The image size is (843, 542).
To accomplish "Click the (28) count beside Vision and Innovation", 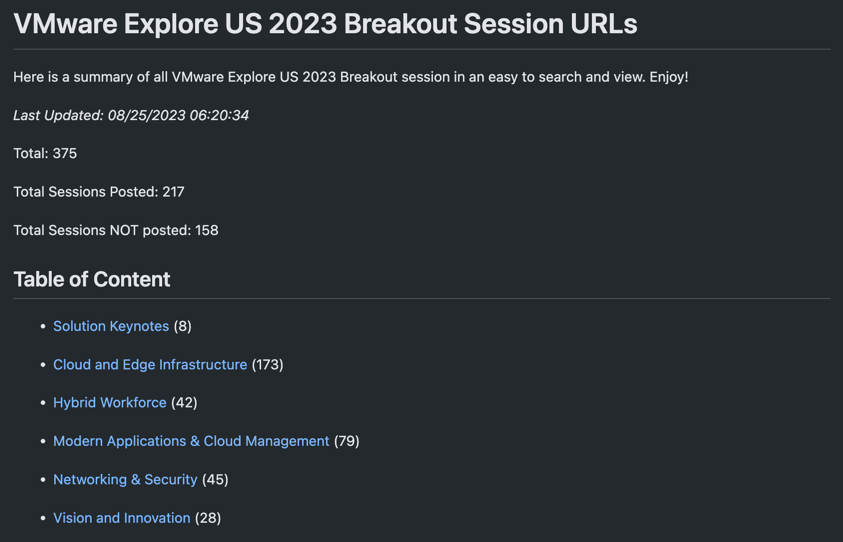I will tap(208, 518).
